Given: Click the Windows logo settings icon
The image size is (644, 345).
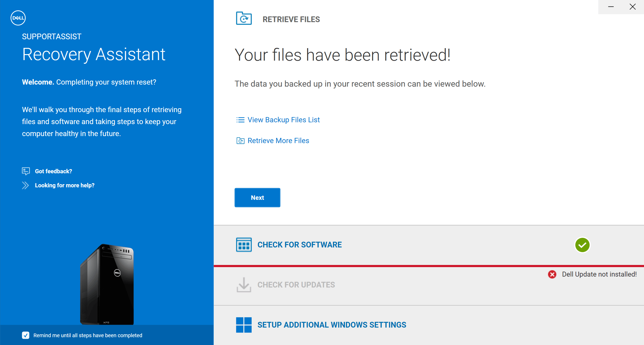Looking at the screenshot, I should click(244, 325).
